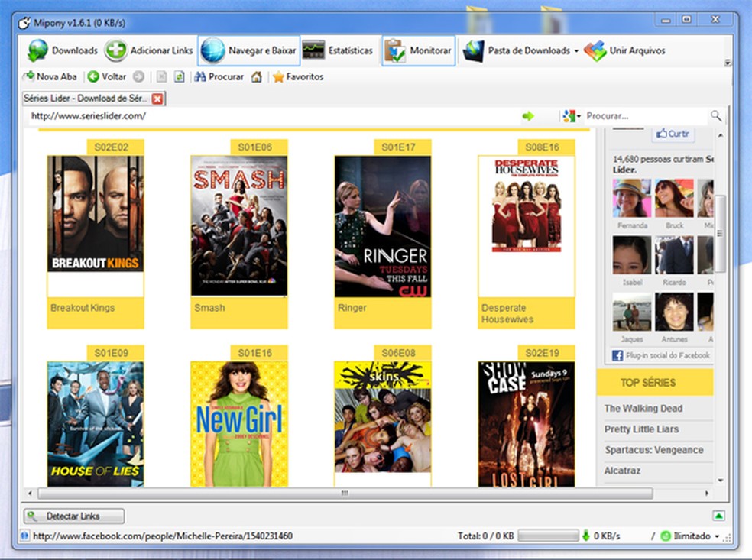The height and width of the screenshot is (560, 752).
Task: Open the Google search engine dropdown
Action: click(572, 116)
